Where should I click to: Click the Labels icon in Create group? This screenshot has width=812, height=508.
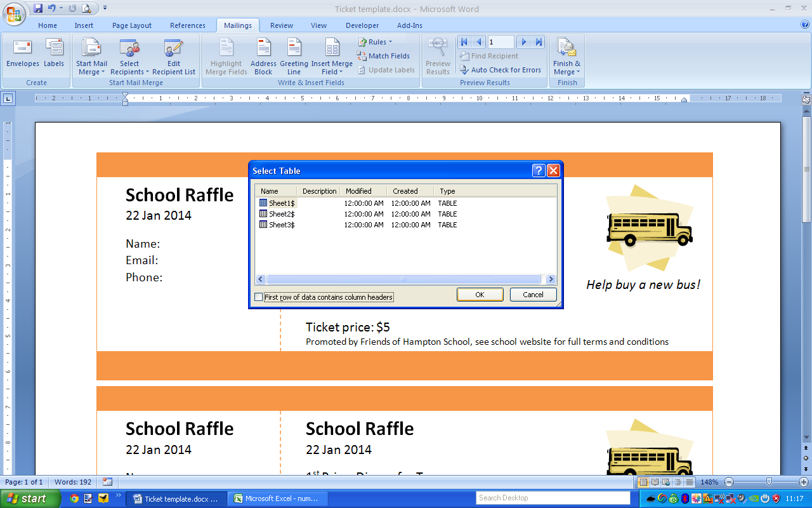point(54,56)
